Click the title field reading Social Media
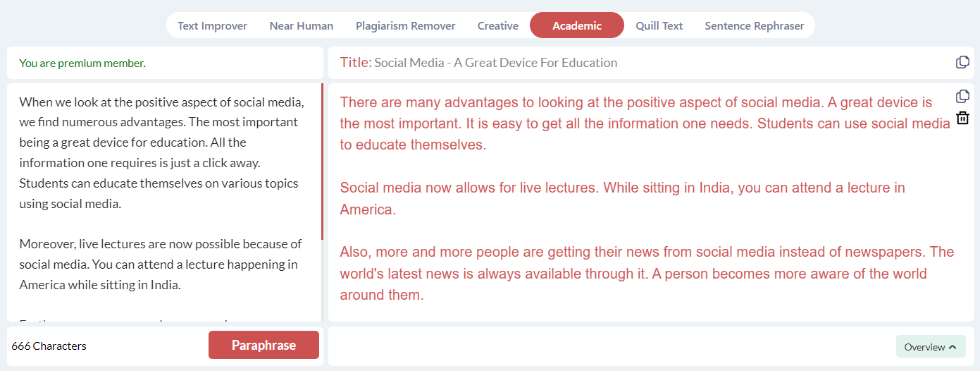 click(x=495, y=63)
